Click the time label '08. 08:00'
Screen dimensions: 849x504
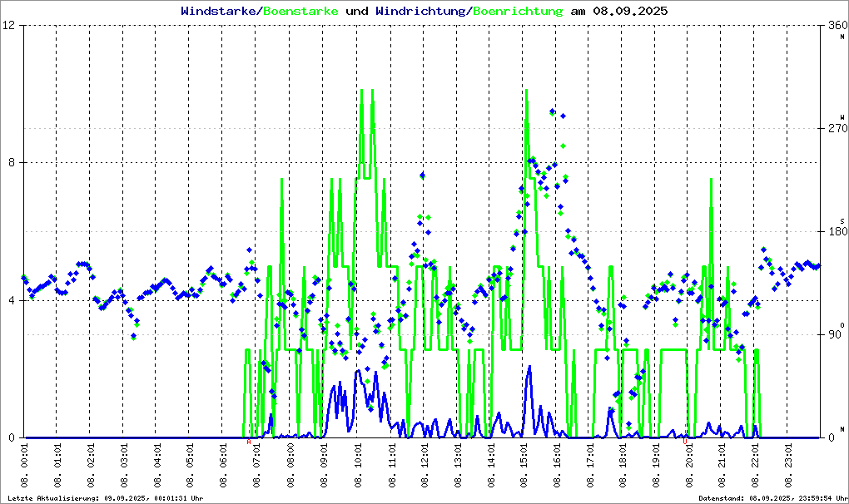coord(290,466)
